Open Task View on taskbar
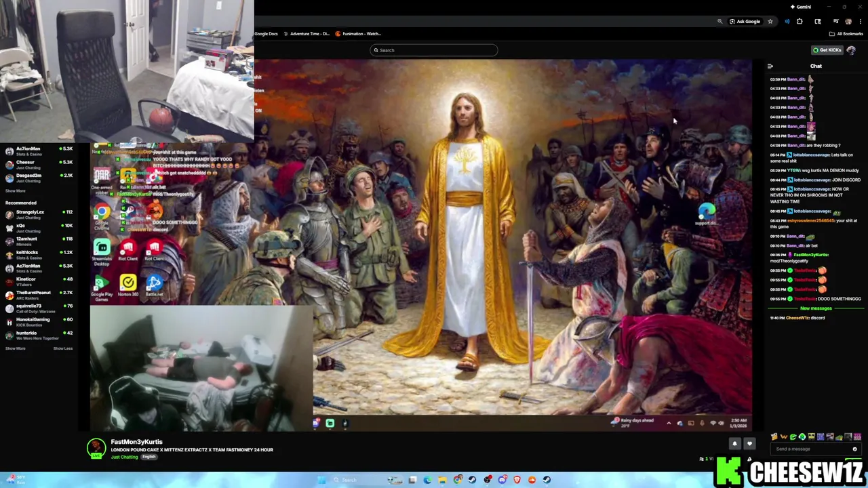Screen dimensions: 868x488 [x=412, y=480]
